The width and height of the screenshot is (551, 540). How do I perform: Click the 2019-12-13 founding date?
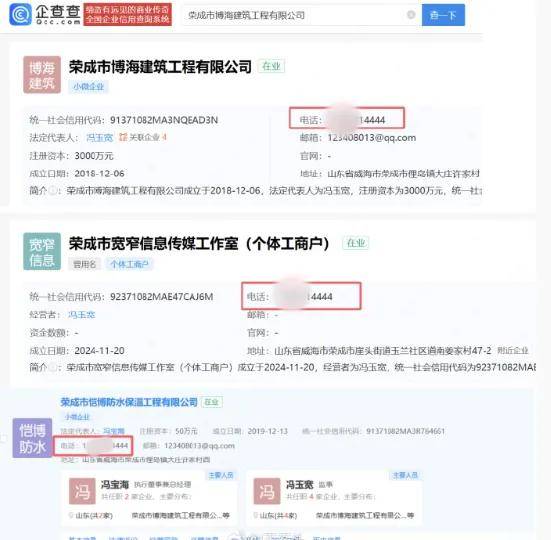[x=267, y=431]
